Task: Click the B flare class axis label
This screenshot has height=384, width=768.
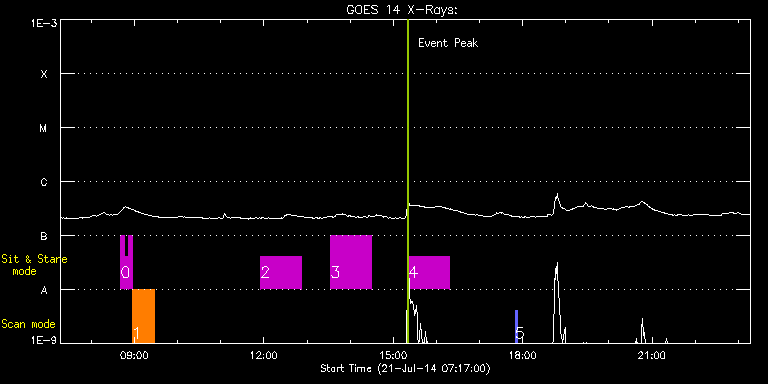Action: point(44,236)
